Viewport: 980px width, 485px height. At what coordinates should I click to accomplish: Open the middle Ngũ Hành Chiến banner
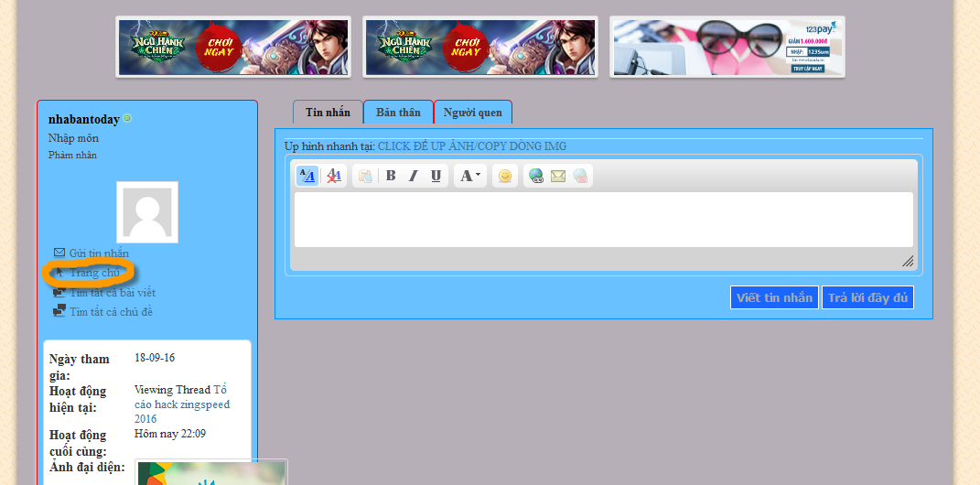click(480, 47)
